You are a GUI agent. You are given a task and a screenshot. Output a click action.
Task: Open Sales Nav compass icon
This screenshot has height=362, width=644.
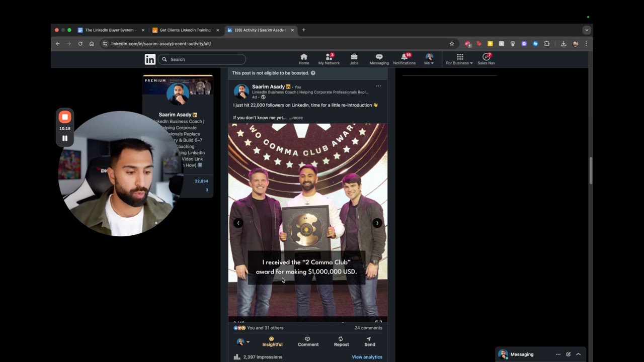click(486, 59)
